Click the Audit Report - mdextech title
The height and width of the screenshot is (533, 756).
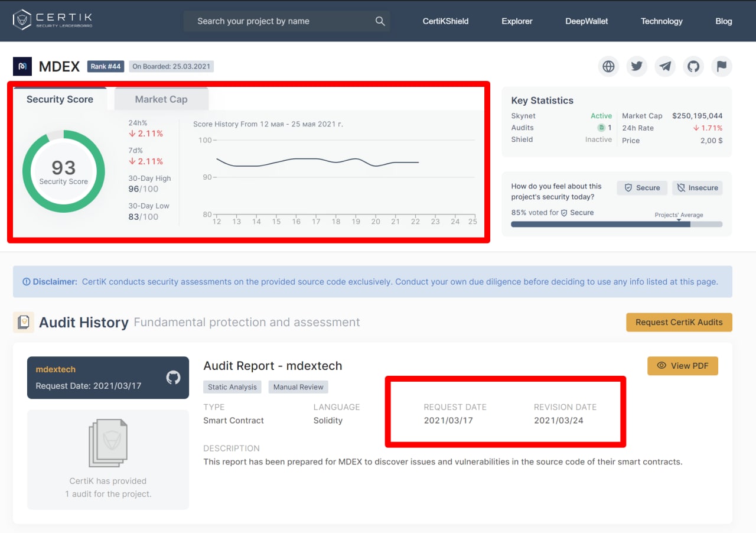pos(273,366)
